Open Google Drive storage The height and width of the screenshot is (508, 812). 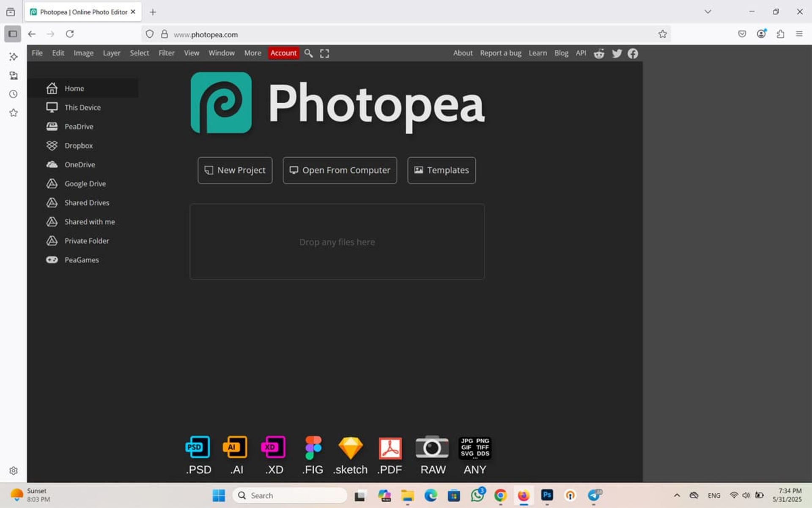pos(83,183)
